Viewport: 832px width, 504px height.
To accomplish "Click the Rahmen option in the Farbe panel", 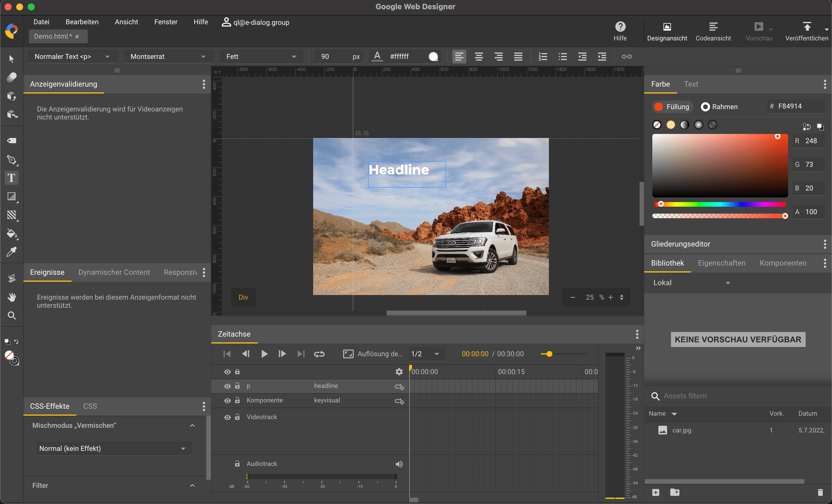I will 719,107.
